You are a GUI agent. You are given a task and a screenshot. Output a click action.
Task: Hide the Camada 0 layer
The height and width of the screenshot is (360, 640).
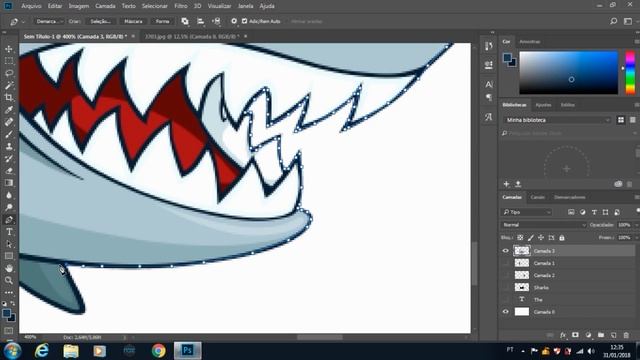coord(506,312)
